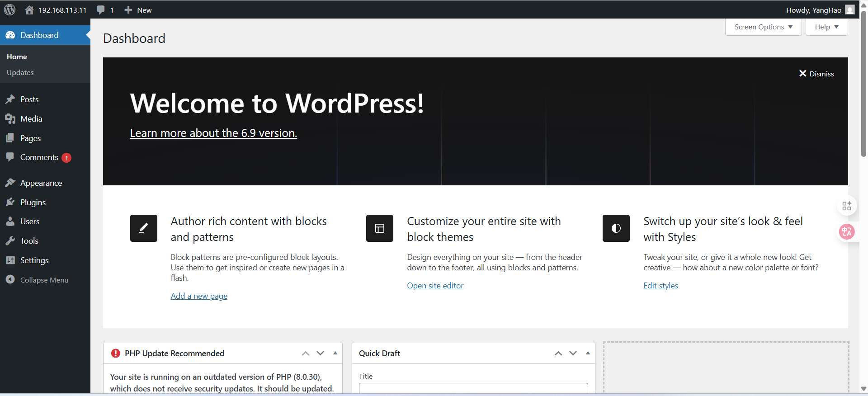Click the Edit styles link
868x396 pixels.
[x=661, y=286]
